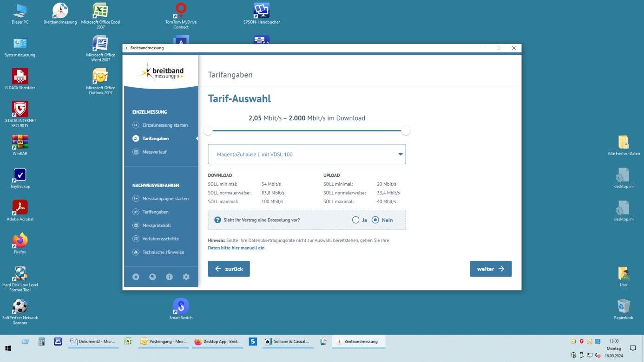644x362 pixels.
Task: Click the left handle of the download range slider
Action: point(208,131)
